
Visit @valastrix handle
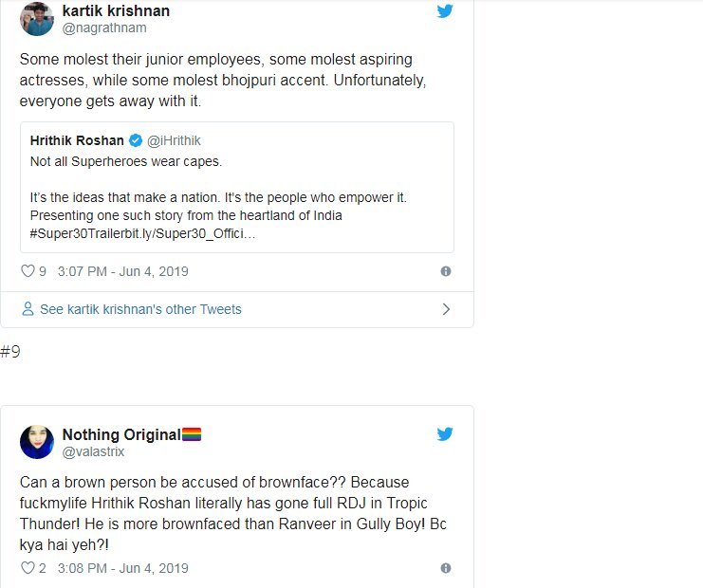(93, 451)
